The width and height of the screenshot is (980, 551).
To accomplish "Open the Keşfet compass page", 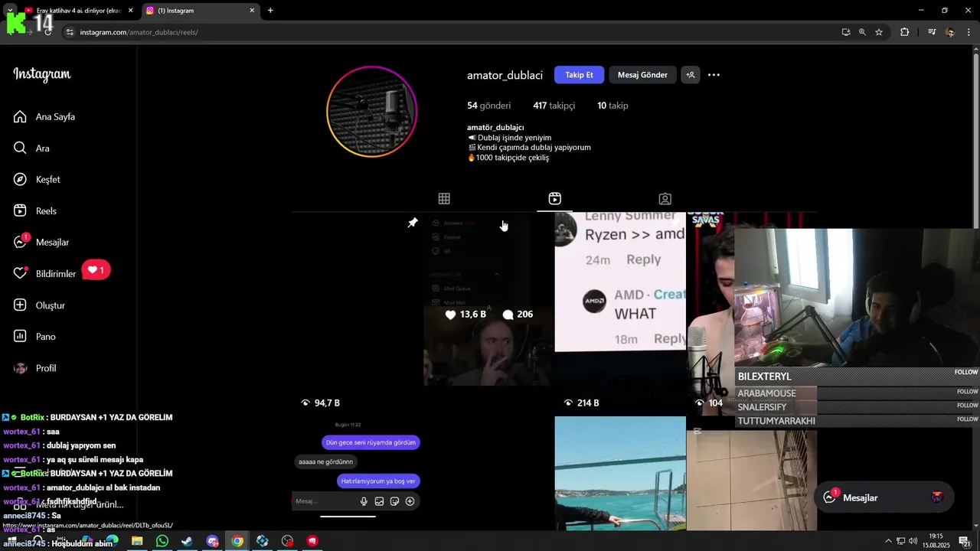I will tap(37, 180).
